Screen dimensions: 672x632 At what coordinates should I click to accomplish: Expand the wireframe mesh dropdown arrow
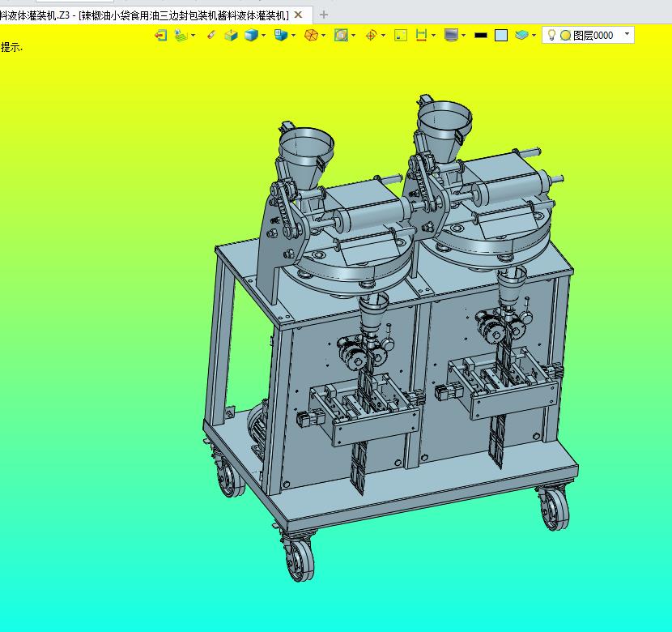click(x=324, y=35)
